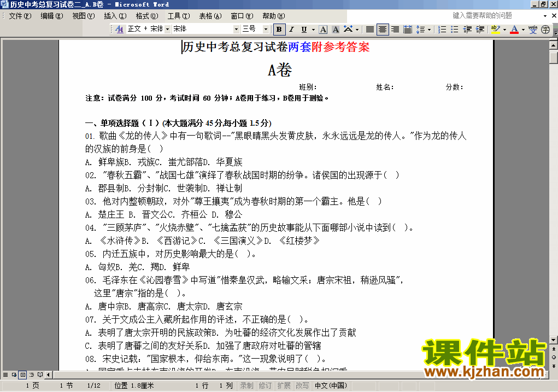Open the font color dropdown arrow
The image size is (558, 392).
coord(523,30)
